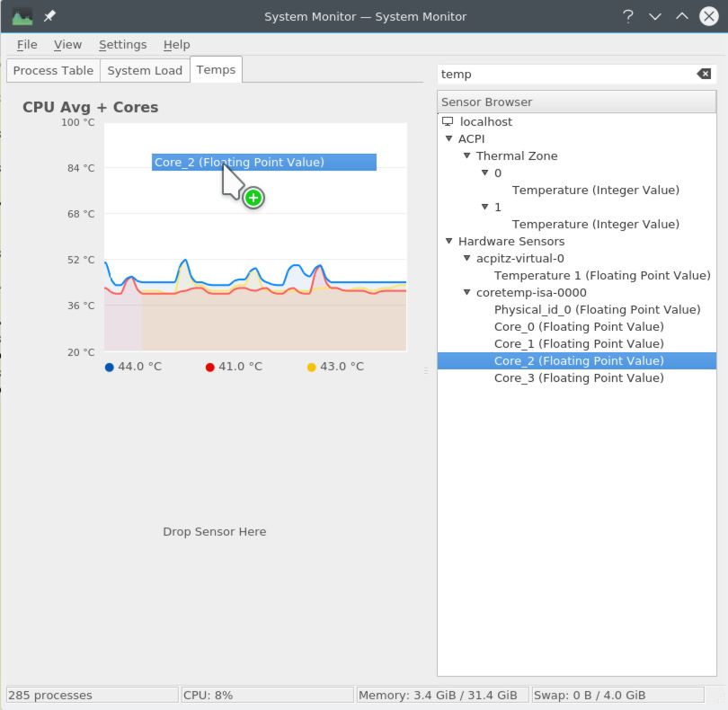Switch to the System Load tab

point(145,71)
